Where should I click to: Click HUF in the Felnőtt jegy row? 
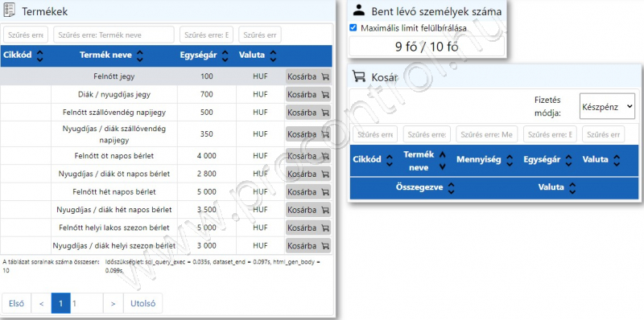click(x=260, y=76)
